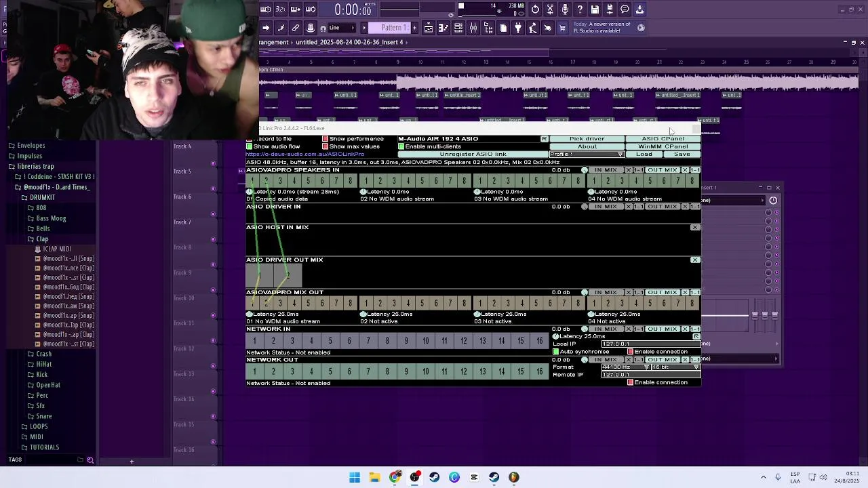Open the piano roll icon in FL toolbar
This screenshot has height=488, width=868.
tap(443, 28)
